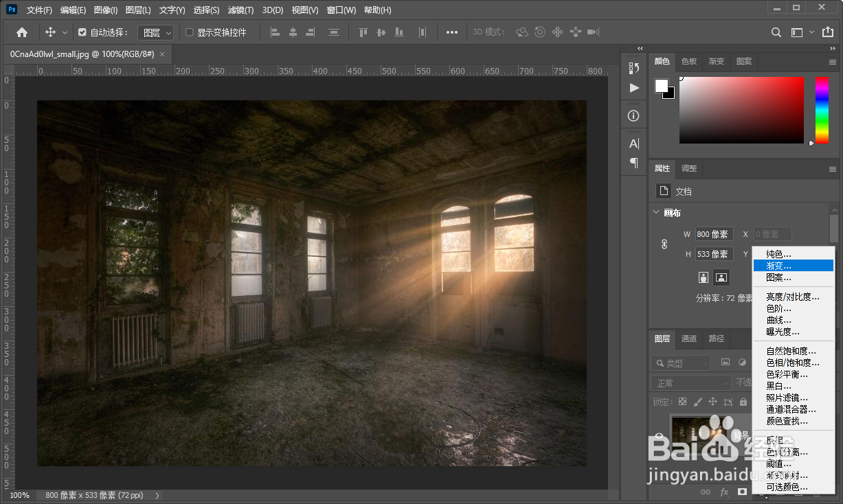Open the 滤镜(T) menu
843x504 pixels.
(x=240, y=10)
